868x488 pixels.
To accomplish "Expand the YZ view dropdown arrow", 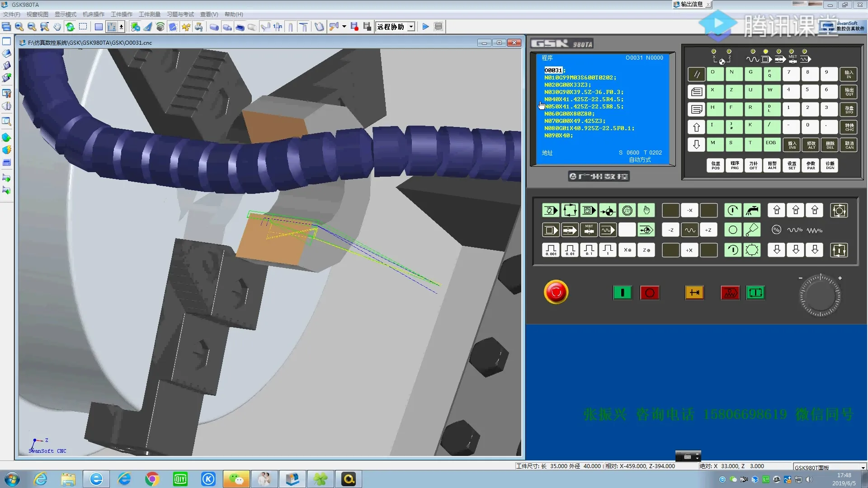I will tap(121, 27).
